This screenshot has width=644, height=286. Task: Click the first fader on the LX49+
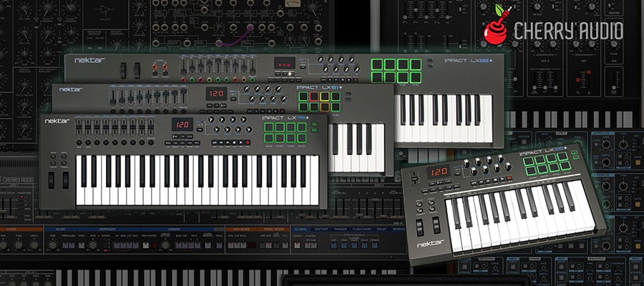coord(79,127)
